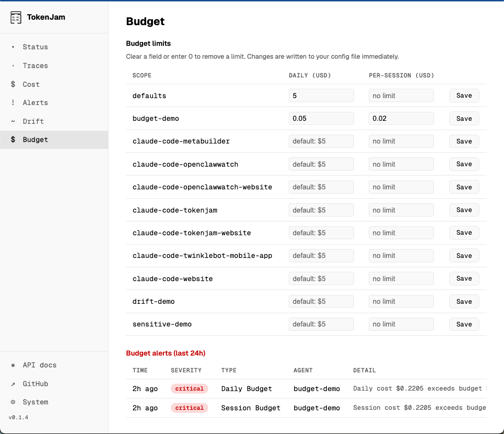Click the circle icon beside System
Viewport: 504px width, 434px height.
coord(13,402)
